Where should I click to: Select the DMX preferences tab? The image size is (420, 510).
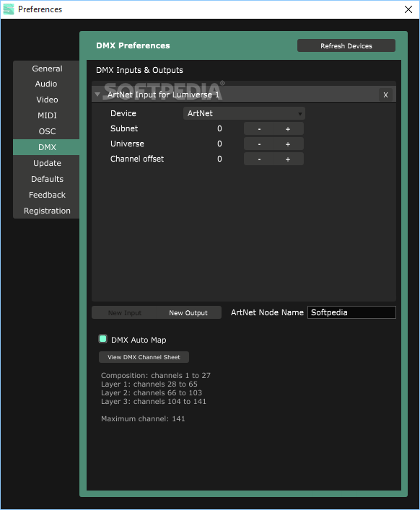47,147
